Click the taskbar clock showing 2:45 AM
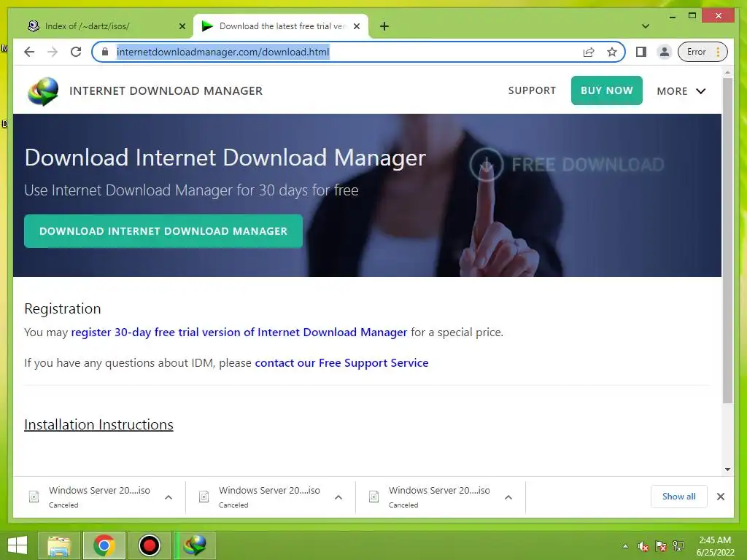747x560 pixels. (715, 546)
